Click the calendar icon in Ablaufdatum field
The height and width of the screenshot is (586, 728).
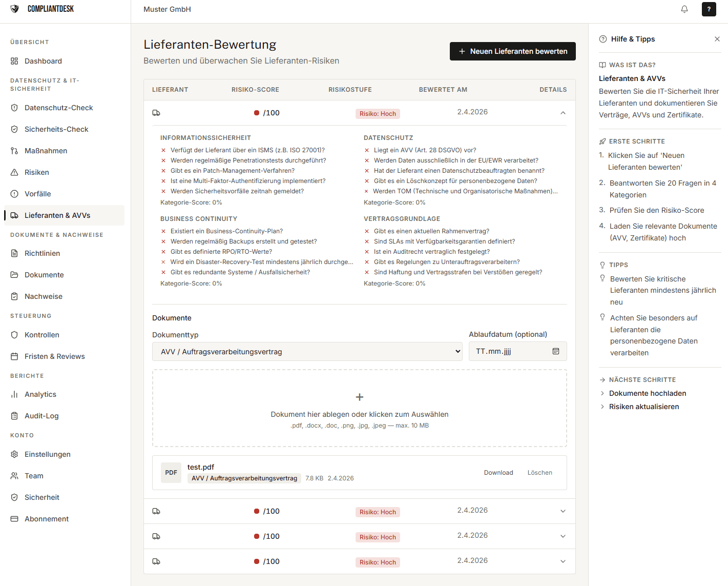pos(555,351)
